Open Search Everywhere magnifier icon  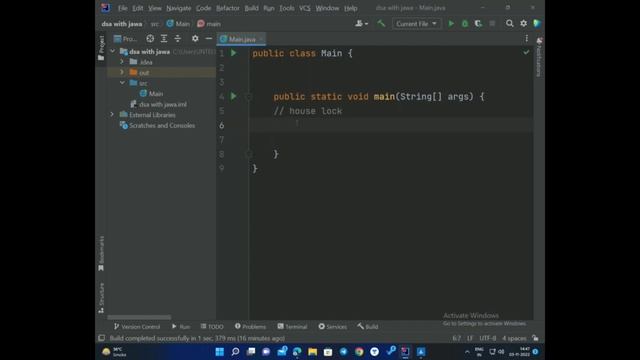(x=509, y=24)
